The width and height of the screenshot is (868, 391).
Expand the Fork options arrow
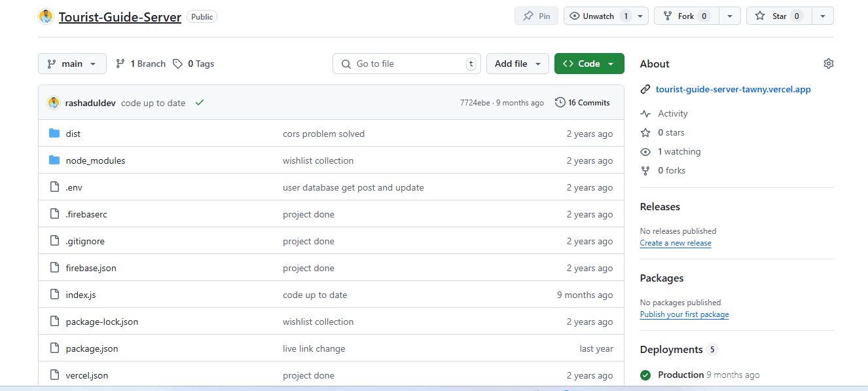[729, 16]
